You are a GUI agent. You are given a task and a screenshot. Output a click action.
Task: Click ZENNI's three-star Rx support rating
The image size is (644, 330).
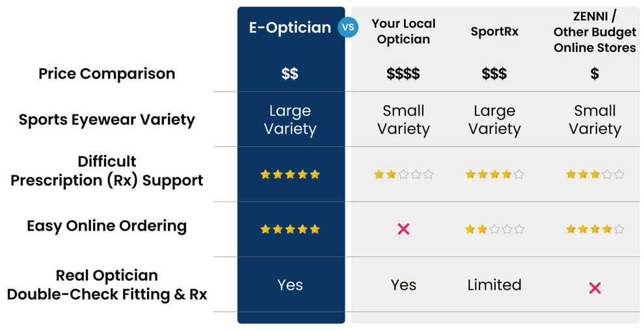595,174
